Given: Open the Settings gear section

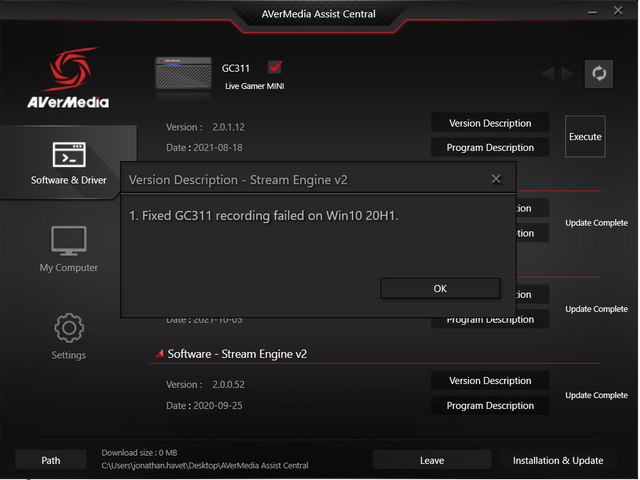Looking at the screenshot, I should coord(69,337).
